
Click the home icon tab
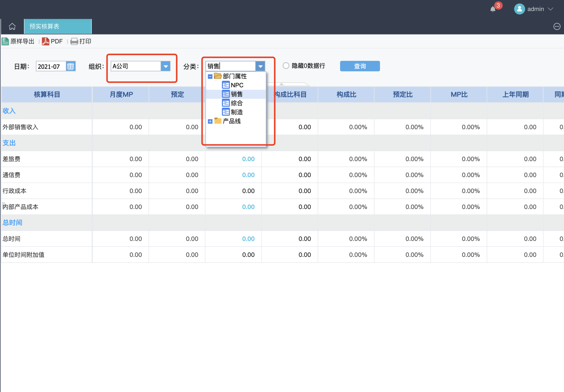[12, 26]
